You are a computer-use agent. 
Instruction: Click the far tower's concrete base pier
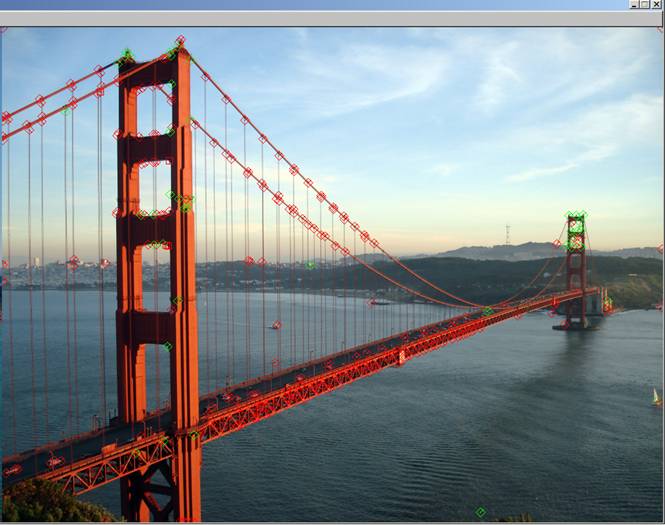(x=577, y=323)
